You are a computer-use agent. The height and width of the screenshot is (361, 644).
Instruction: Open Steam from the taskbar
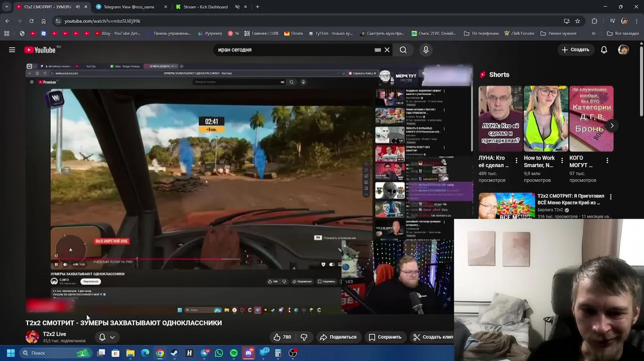[174, 353]
